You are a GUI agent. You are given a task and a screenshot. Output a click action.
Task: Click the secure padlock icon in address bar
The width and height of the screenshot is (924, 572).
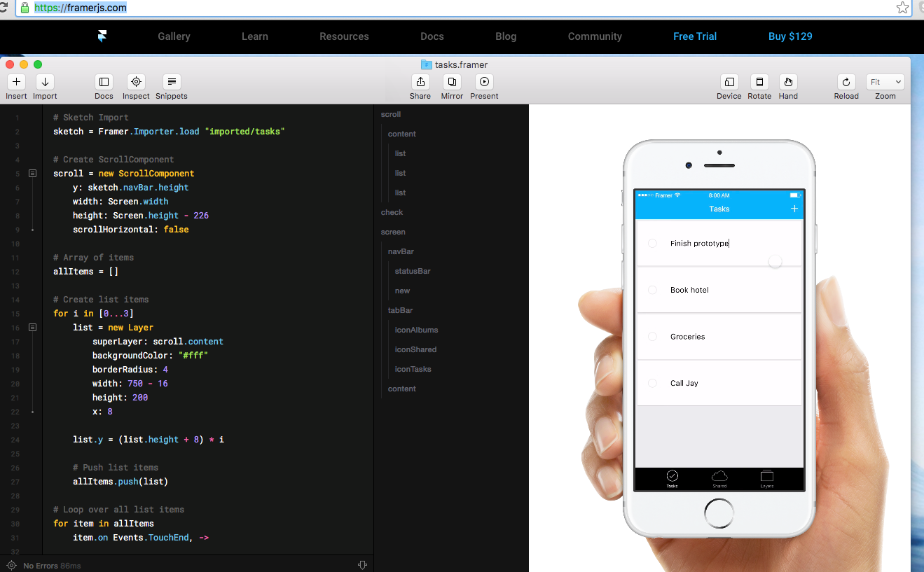pos(25,8)
